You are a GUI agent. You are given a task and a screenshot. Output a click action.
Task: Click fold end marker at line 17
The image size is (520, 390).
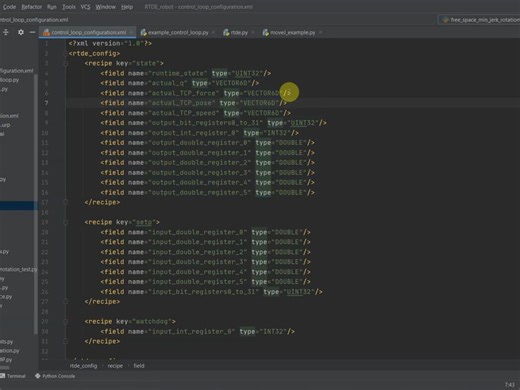pyautogui.click(x=66, y=202)
